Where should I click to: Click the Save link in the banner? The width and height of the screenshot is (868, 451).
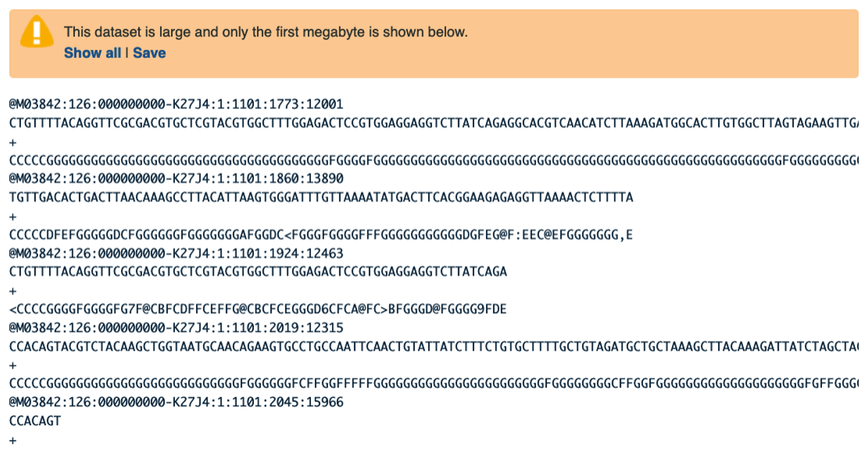click(x=149, y=53)
